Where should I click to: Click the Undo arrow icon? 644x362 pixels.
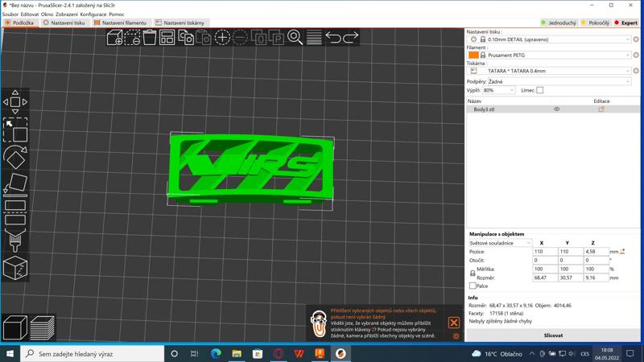click(333, 37)
